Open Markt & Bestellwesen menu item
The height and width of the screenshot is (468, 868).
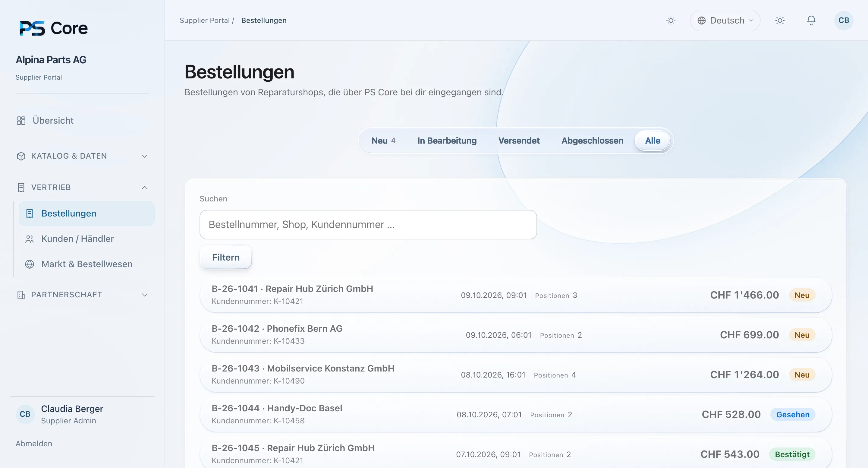point(87,264)
